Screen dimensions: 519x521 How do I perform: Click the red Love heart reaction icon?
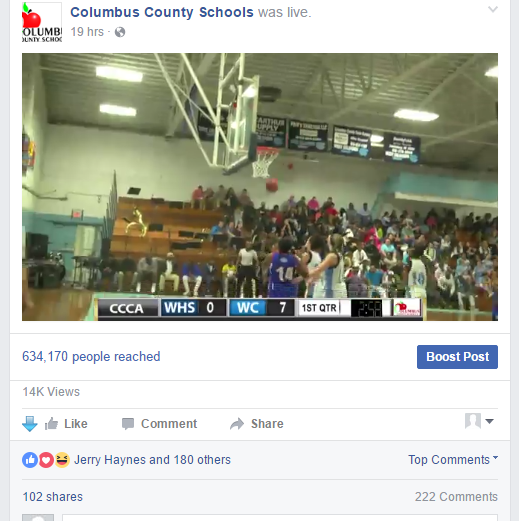[x=46, y=460]
